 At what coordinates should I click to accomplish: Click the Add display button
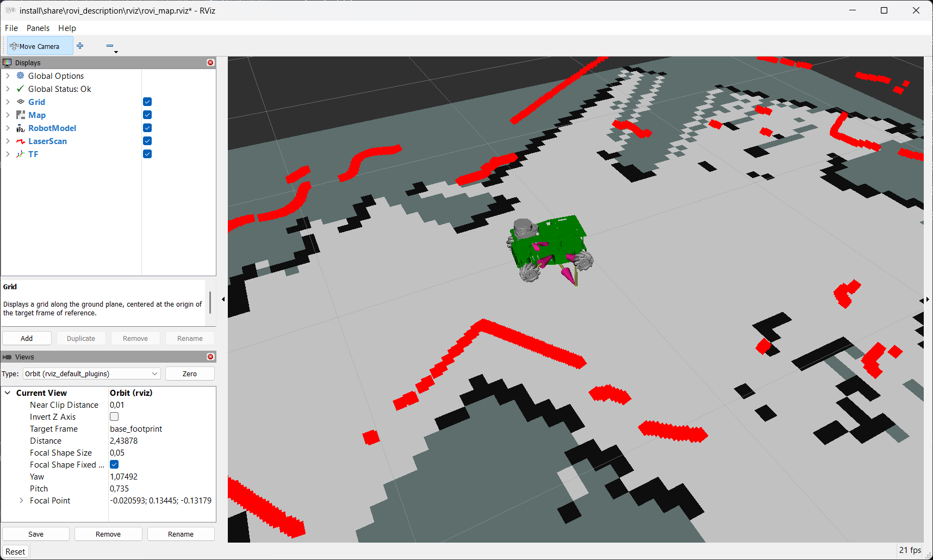point(27,338)
